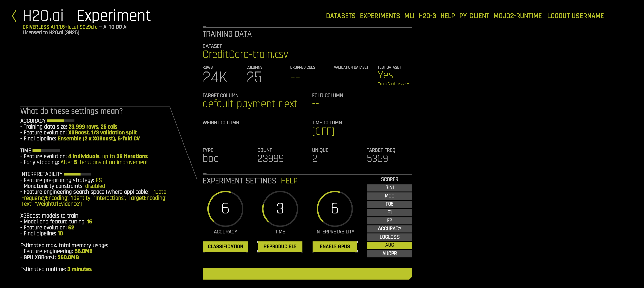Set the fold column value
644x288 pixels.
[315, 104]
